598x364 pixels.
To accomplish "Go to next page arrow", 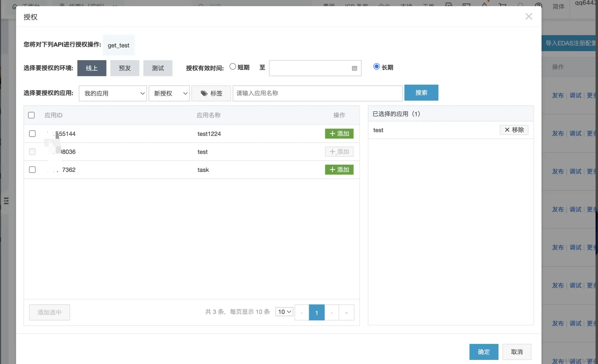I will (x=332, y=312).
